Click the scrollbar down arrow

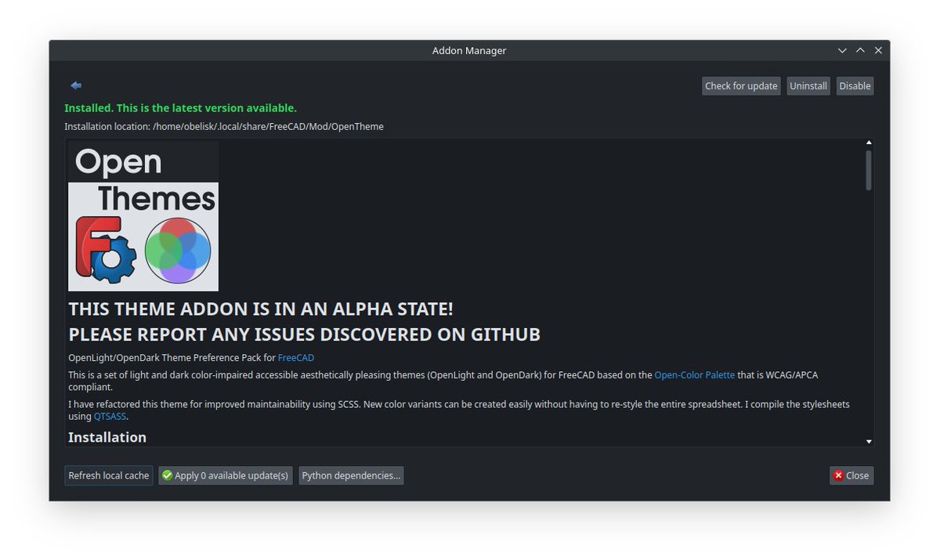869,442
